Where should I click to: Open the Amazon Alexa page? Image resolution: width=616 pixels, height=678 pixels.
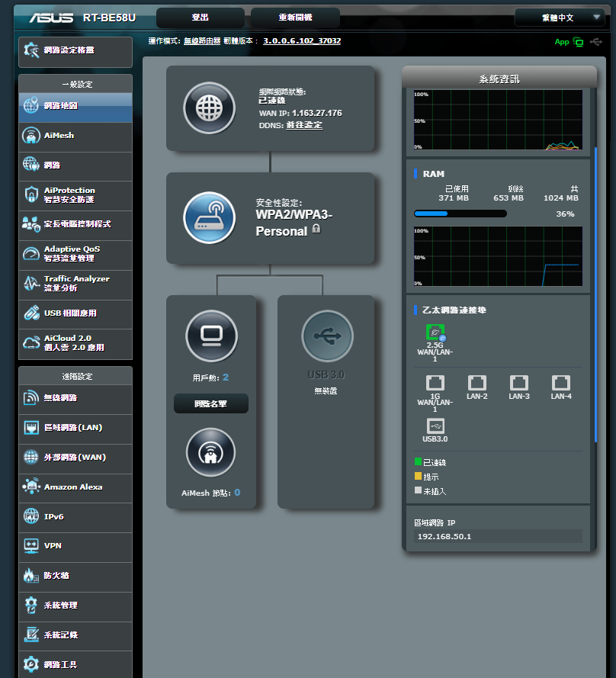(75, 488)
